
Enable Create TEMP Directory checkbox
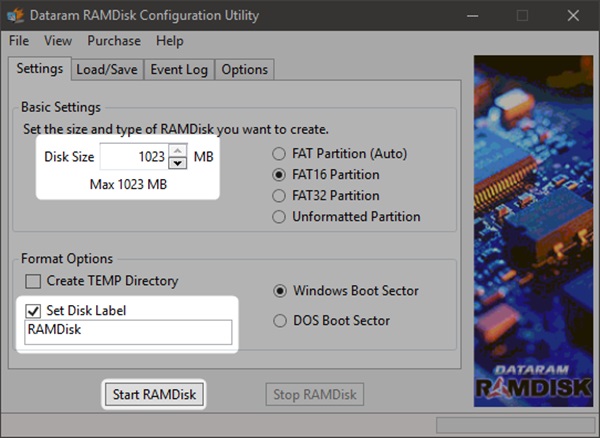click(33, 282)
